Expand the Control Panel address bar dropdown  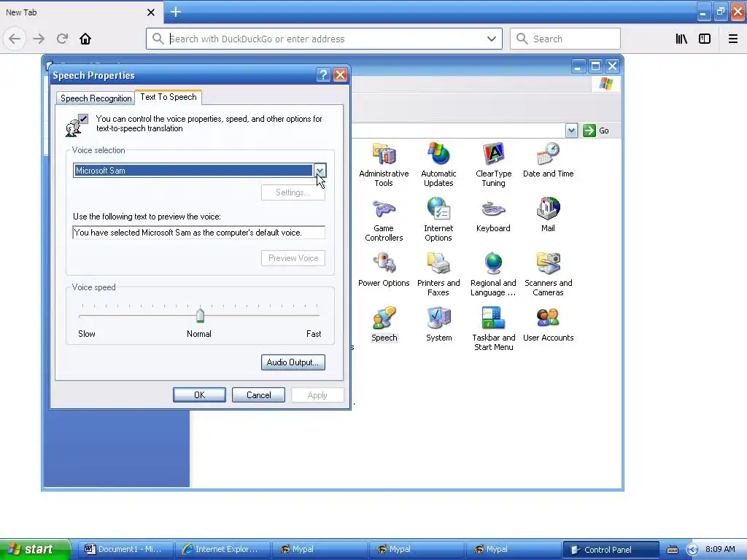click(571, 131)
